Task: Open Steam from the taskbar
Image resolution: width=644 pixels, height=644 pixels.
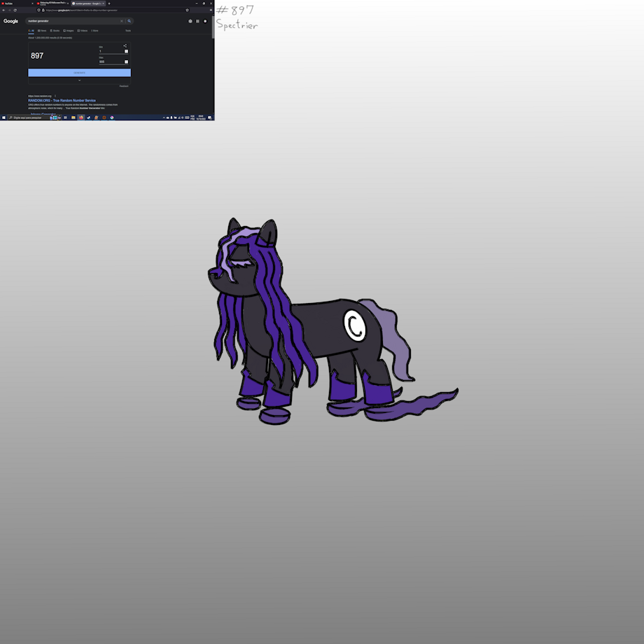Action: pyautogui.click(x=88, y=118)
